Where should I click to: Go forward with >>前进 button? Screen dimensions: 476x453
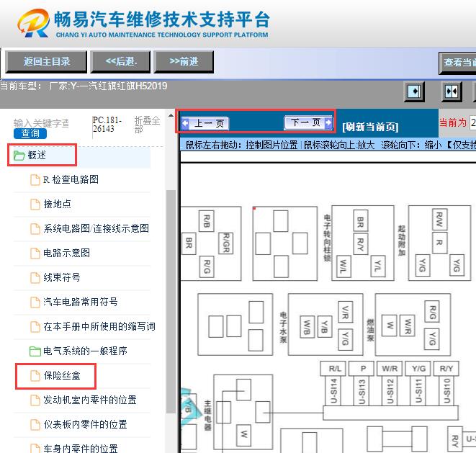184,62
